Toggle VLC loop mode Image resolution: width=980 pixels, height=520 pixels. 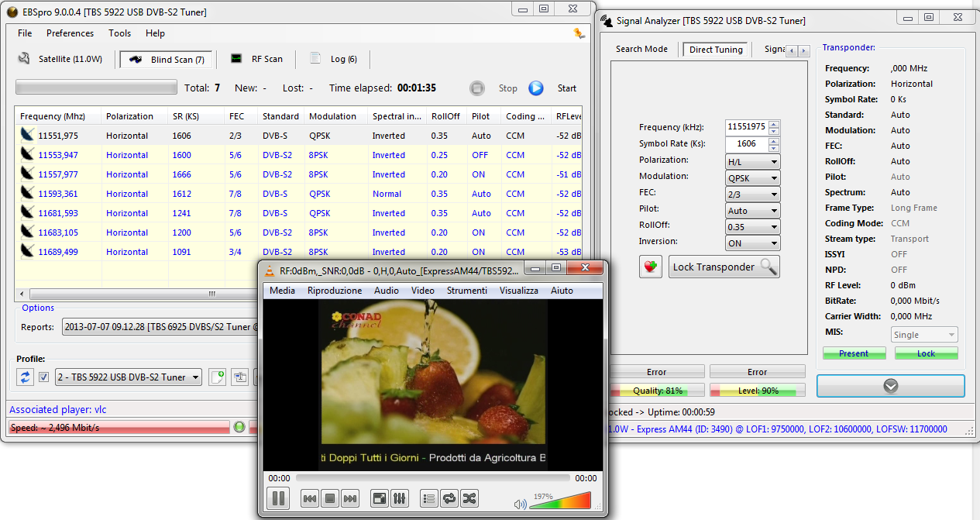[449, 499]
